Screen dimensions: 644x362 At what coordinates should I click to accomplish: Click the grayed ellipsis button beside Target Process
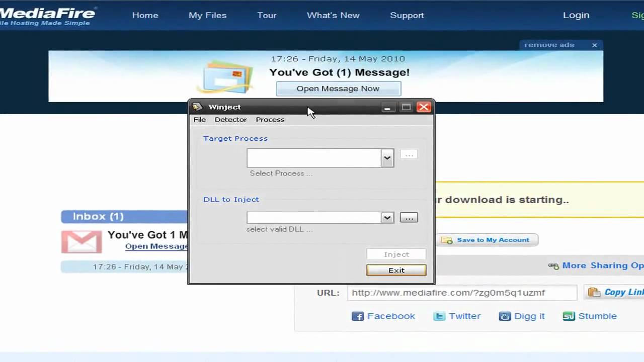[x=409, y=155]
